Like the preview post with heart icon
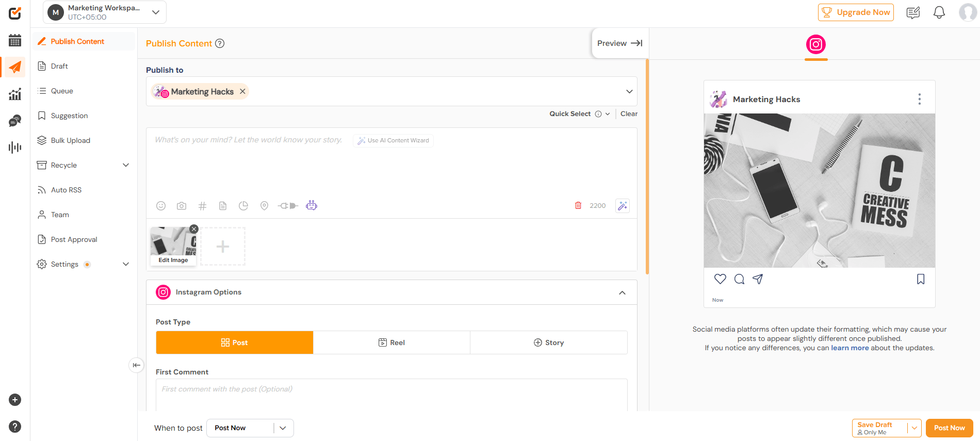Viewport: 980px width, 441px height. coord(720,279)
